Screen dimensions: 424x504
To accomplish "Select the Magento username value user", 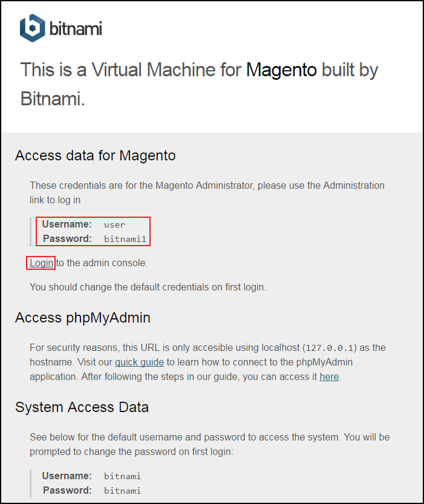I will 115,224.
